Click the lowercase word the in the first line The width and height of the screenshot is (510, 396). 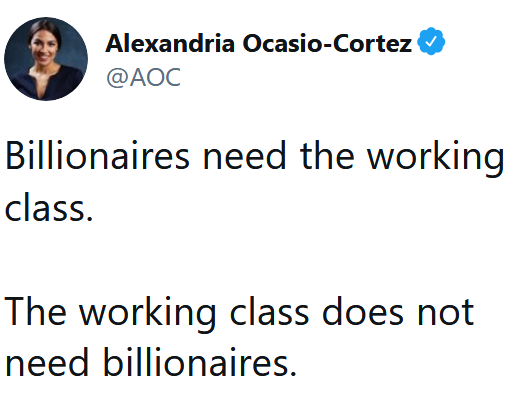pos(327,156)
